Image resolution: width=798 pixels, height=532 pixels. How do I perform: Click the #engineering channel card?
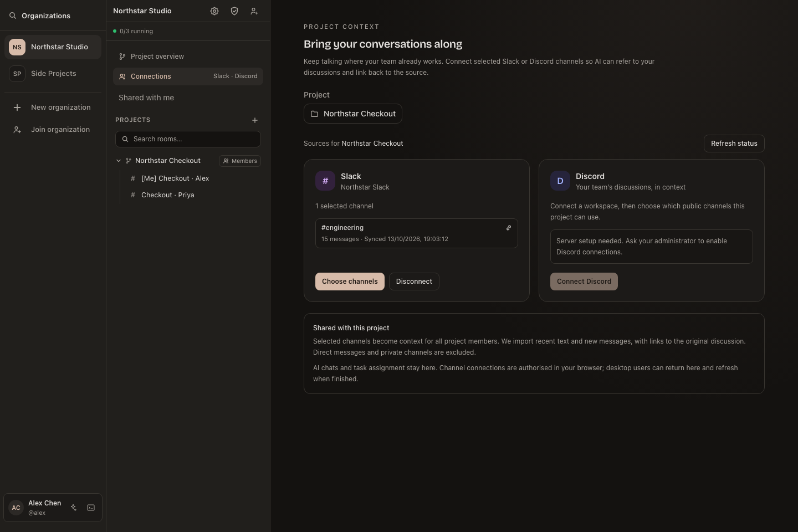click(x=417, y=233)
